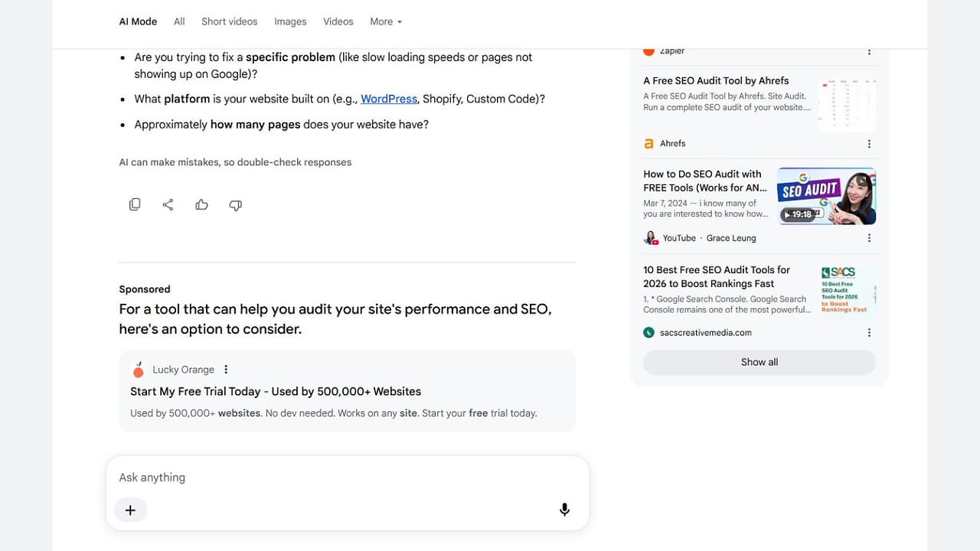Click the Grace Leung YouTube avatar icon
The height and width of the screenshot is (551, 980).
tap(651, 238)
